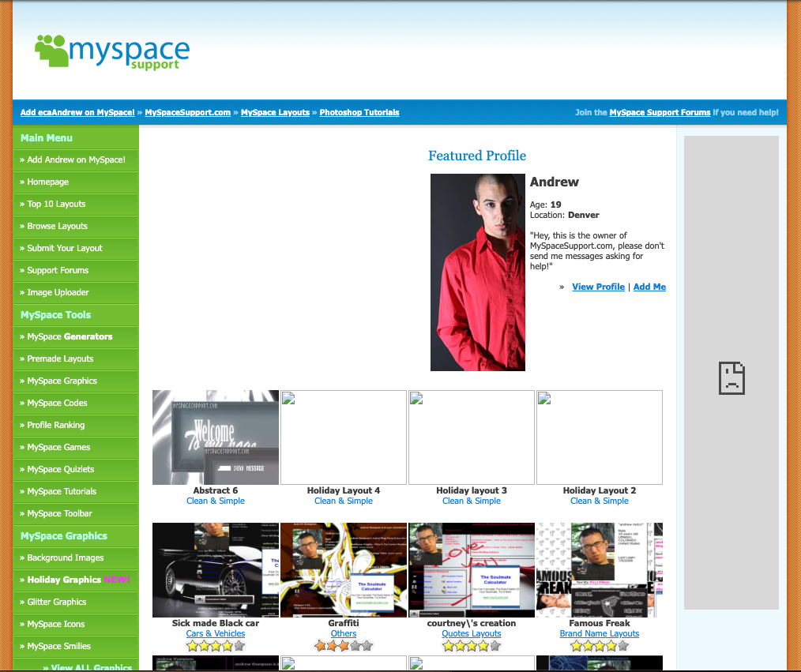Open Background Images menu item

pyautogui.click(x=76, y=558)
